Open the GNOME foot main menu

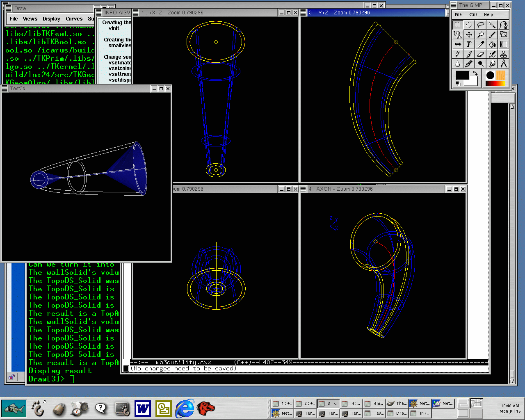coord(37,409)
